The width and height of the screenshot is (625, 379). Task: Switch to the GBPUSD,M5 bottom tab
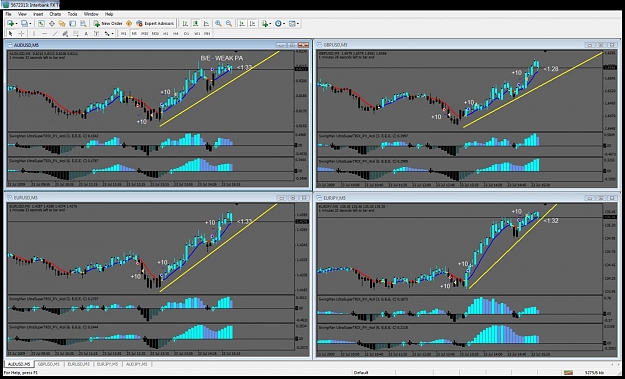click(49, 364)
